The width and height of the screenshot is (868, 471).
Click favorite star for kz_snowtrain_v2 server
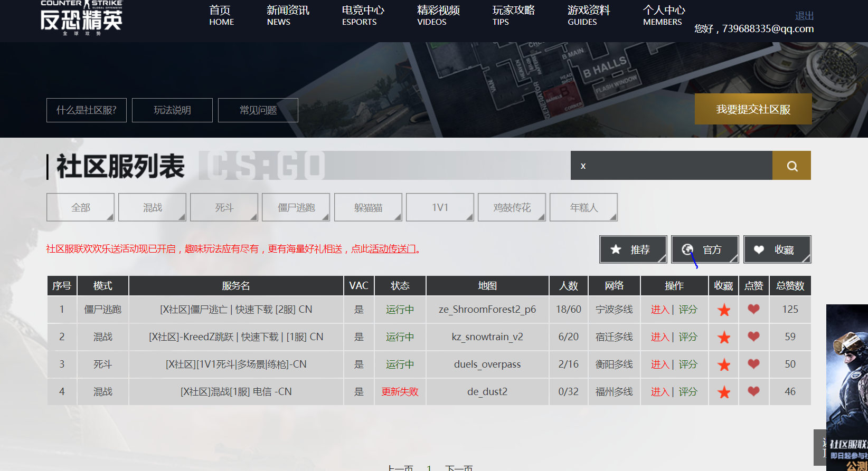pos(724,338)
